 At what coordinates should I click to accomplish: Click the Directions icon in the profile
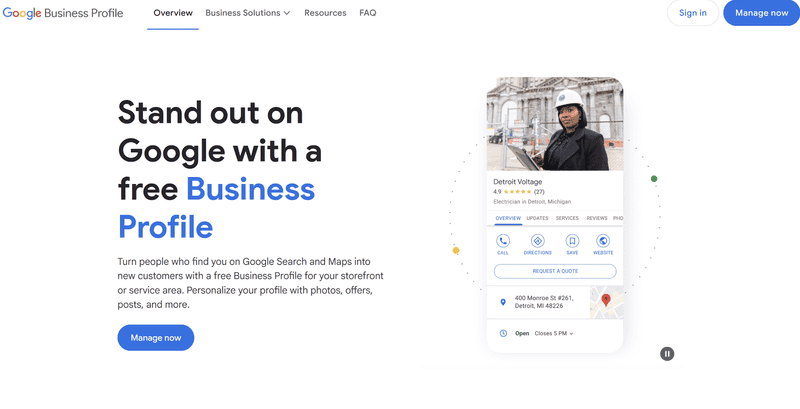tap(537, 241)
